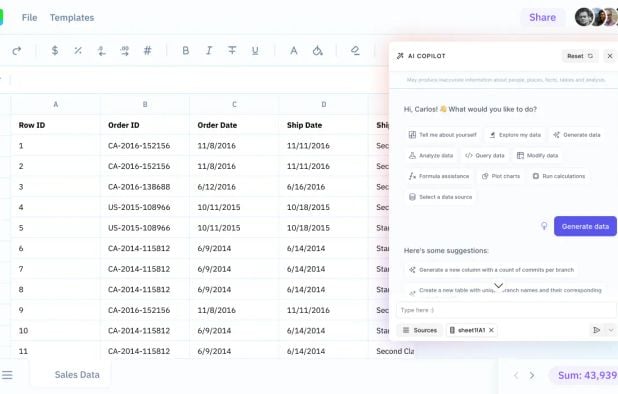Viewport: 618px width, 394px height.
Task: Open text color tool
Action: 294,50
